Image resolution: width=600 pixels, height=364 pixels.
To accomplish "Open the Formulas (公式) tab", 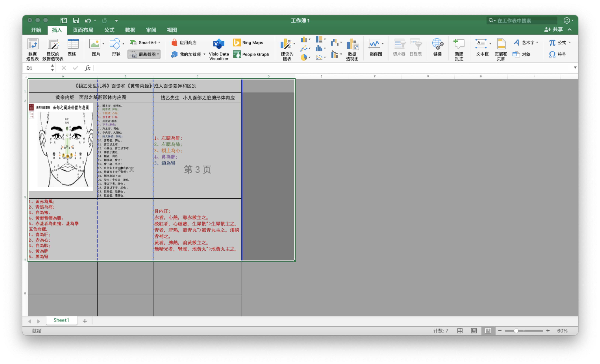I will tap(109, 30).
